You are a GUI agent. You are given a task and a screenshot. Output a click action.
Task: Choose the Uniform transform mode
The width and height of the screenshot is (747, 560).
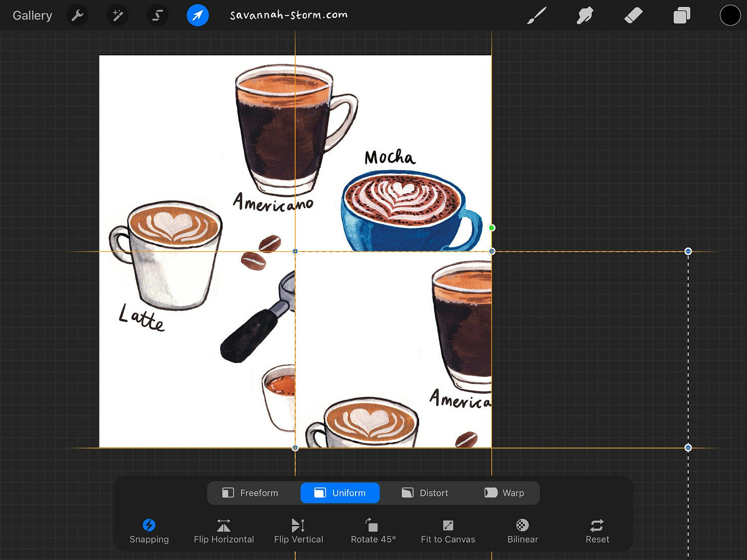(340, 493)
